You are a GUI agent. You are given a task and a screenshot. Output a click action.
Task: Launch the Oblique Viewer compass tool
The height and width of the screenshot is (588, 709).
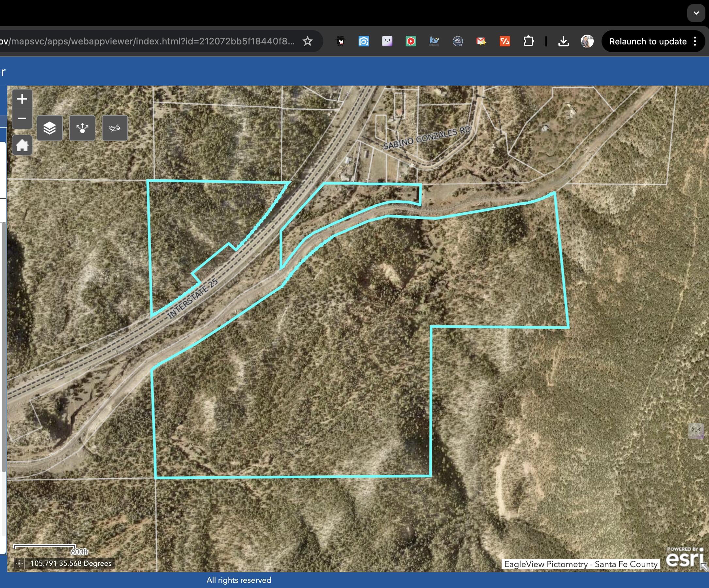click(115, 128)
